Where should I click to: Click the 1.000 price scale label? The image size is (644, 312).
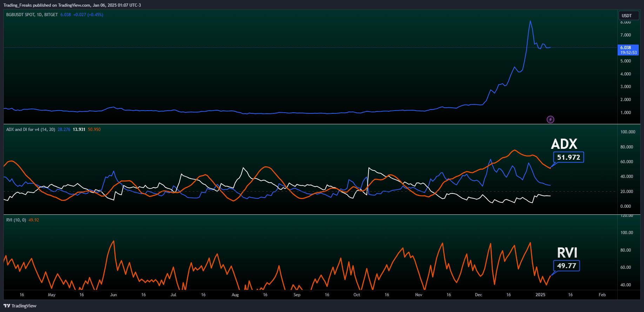click(x=625, y=113)
